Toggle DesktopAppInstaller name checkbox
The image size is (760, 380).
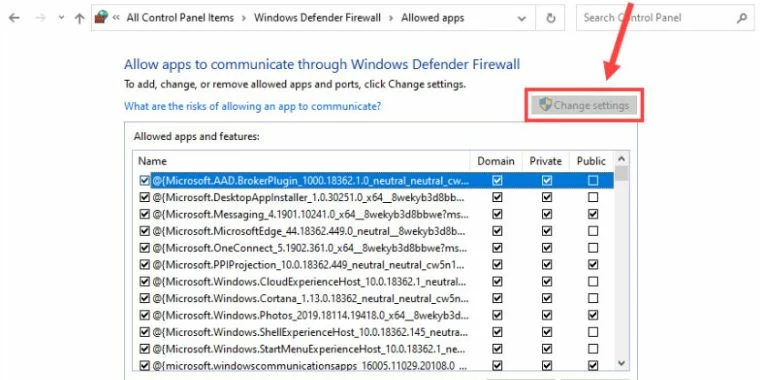click(144, 198)
